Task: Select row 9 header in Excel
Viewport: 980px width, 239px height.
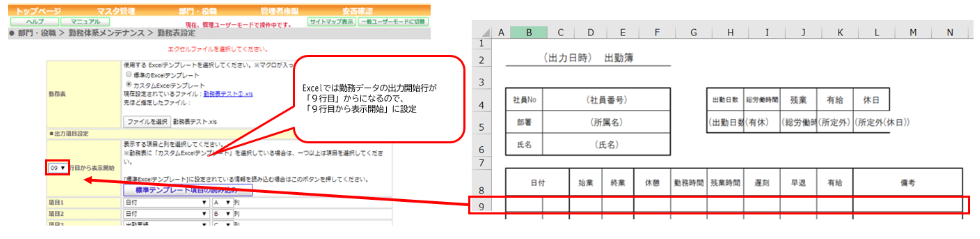Action: (481, 207)
